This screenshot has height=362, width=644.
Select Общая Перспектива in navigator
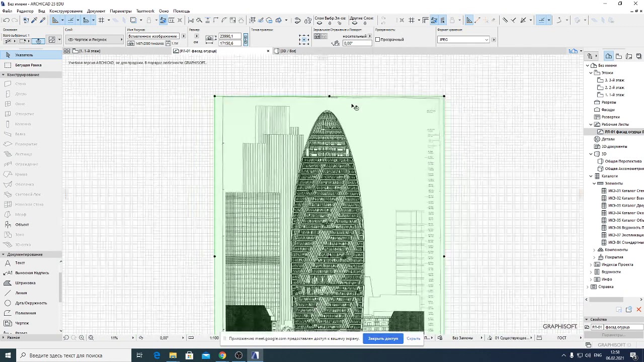(x=623, y=161)
